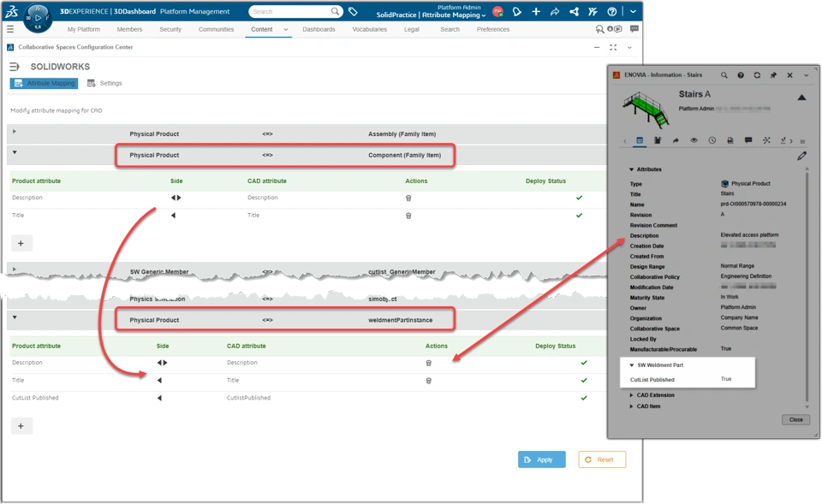Click the tag icon next to search

[x=353, y=11]
